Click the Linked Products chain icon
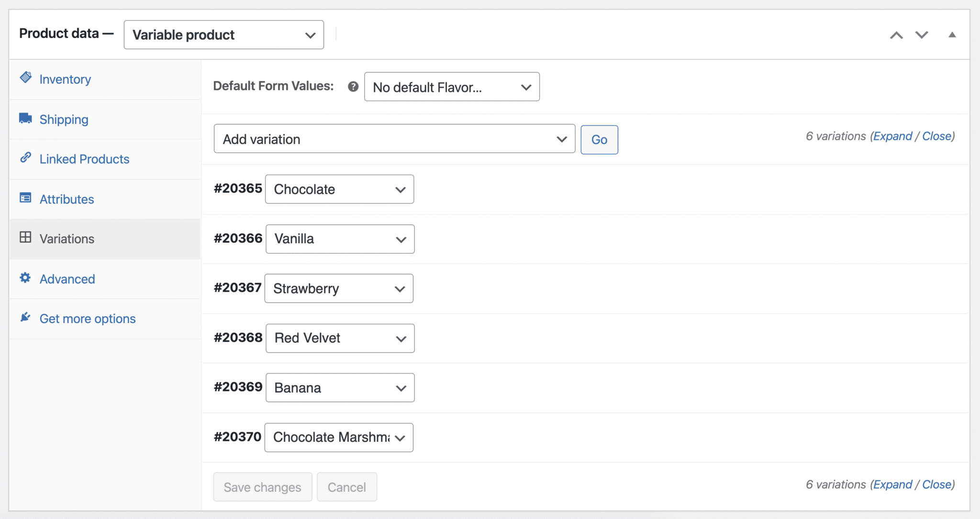This screenshot has height=519, width=980. (26, 158)
